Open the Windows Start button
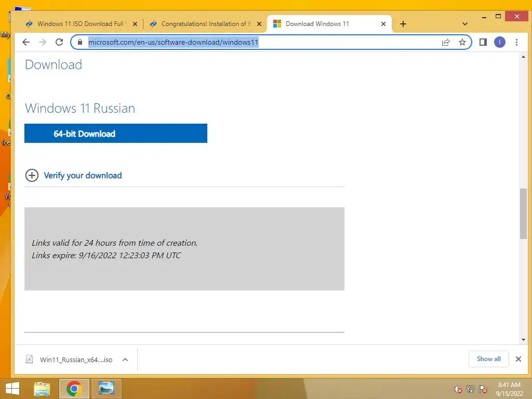 [x=12, y=389]
